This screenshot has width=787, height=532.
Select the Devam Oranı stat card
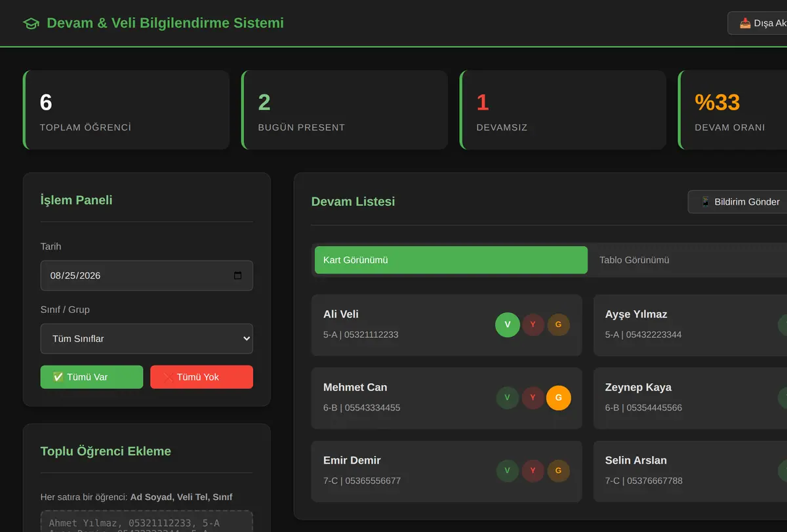733,110
